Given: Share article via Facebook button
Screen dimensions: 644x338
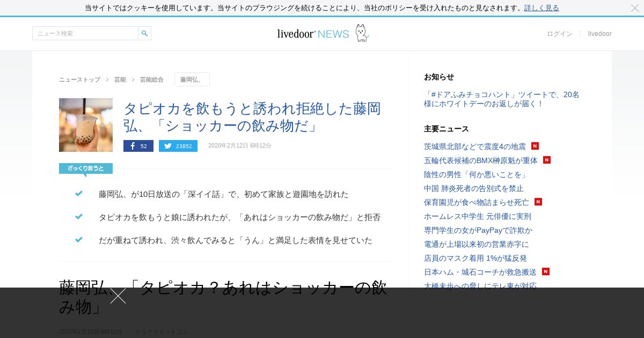Looking at the screenshot, I should pyautogui.click(x=138, y=146).
